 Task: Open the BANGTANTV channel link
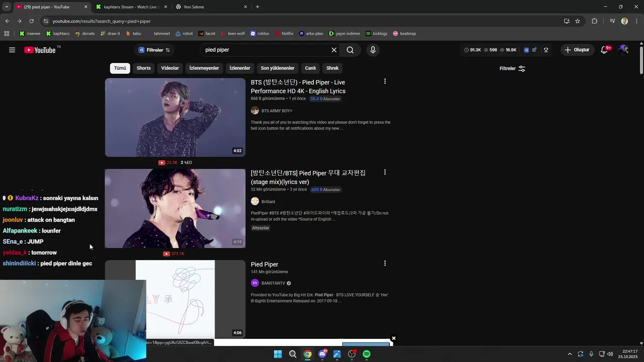[x=273, y=283]
